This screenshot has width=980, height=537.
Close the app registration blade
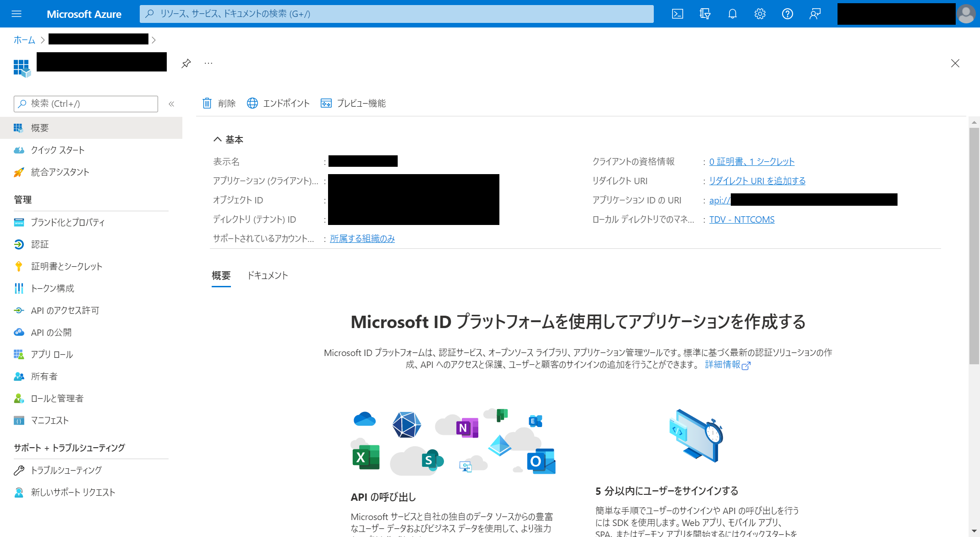pyautogui.click(x=955, y=63)
